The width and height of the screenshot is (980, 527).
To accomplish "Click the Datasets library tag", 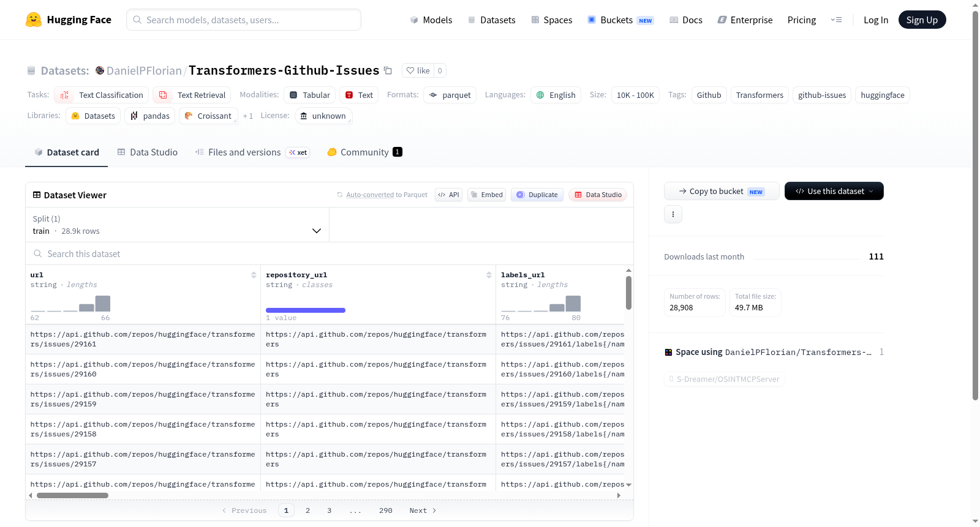I will point(93,116).
